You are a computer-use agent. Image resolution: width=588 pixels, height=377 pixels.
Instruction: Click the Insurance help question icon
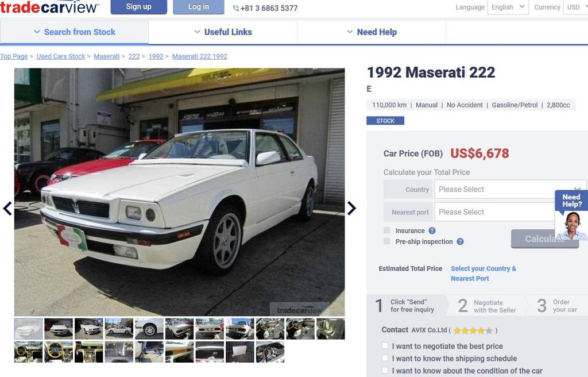[x=432, y=230]
